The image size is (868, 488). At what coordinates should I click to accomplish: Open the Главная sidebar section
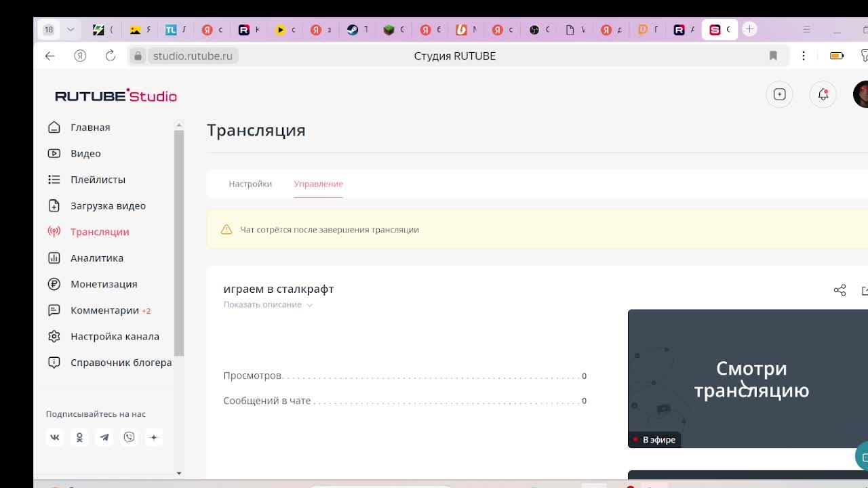[90, 127]
